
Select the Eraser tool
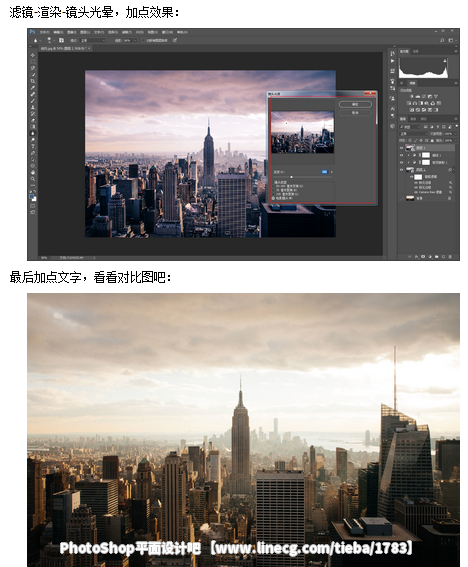33,120
